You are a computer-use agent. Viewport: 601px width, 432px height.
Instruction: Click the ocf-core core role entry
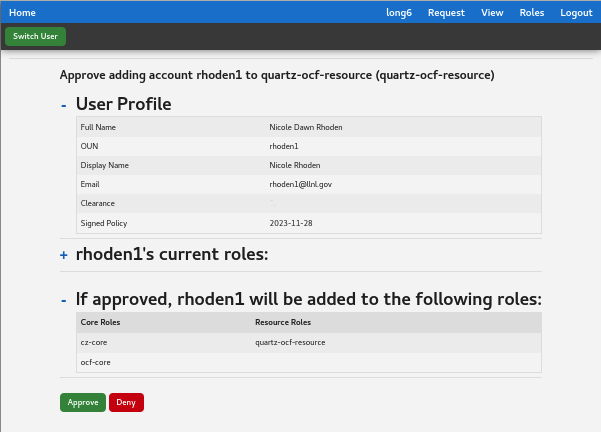[95, 362]
